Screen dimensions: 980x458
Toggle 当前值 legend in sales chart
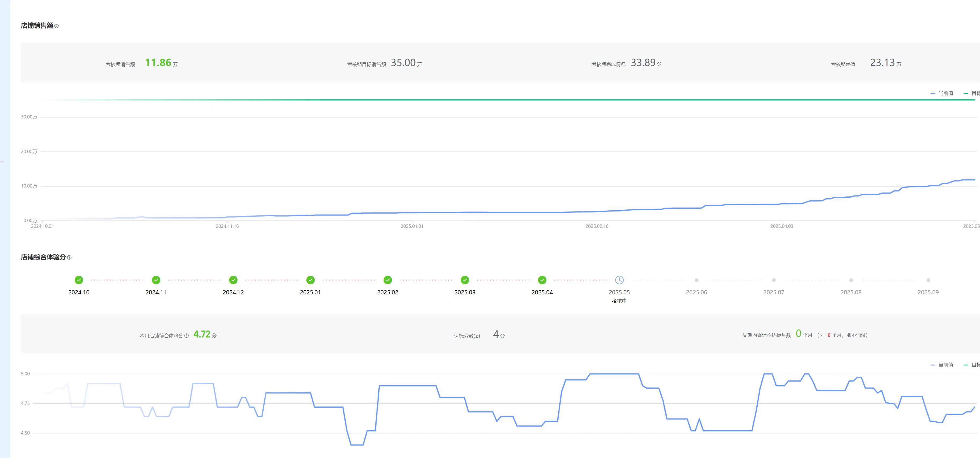click(x=942, y=93)
